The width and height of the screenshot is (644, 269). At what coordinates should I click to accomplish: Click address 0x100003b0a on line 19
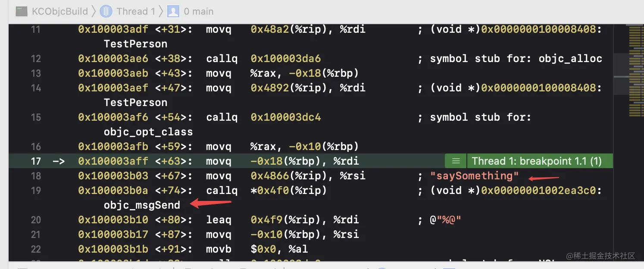pos(113,191)
